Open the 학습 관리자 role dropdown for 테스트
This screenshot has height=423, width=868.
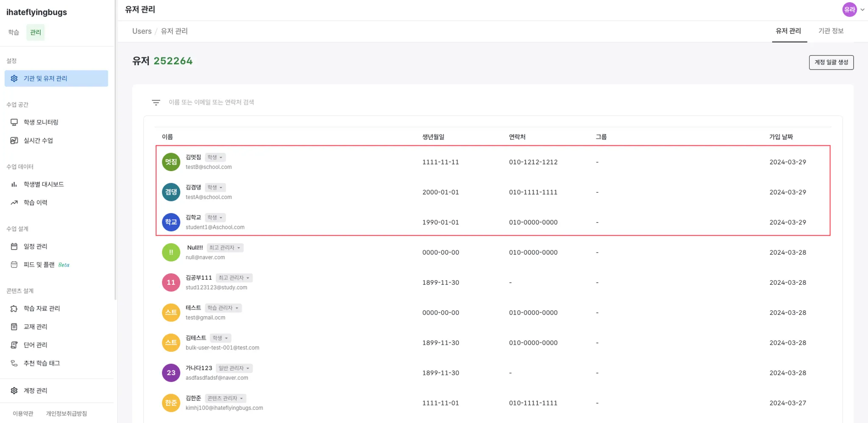tap(223, 308)
